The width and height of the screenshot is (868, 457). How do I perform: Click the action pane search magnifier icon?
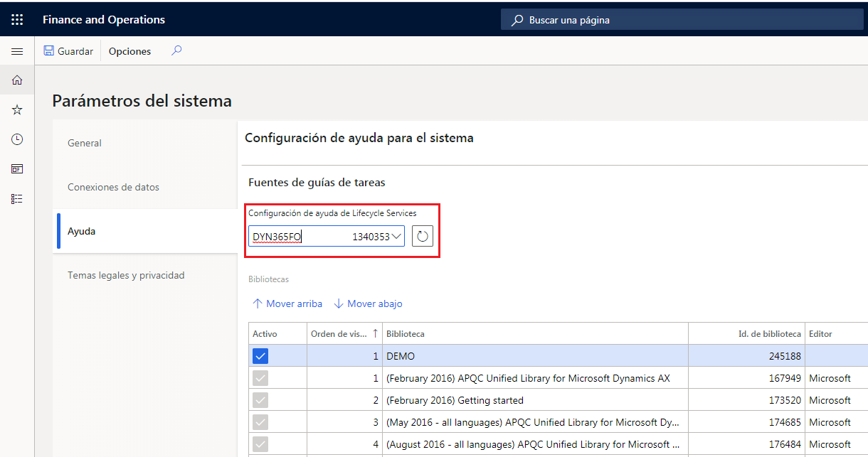tap(177, 50)
